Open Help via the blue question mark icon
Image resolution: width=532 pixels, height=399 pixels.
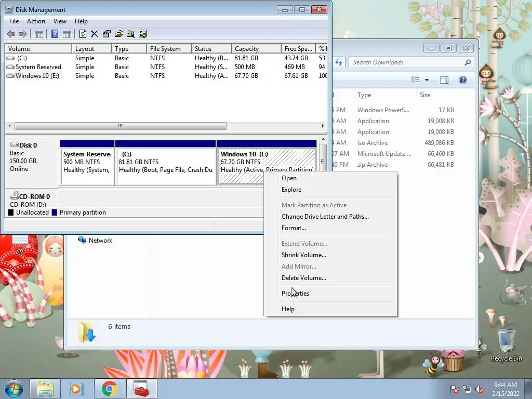click(55, 34)
